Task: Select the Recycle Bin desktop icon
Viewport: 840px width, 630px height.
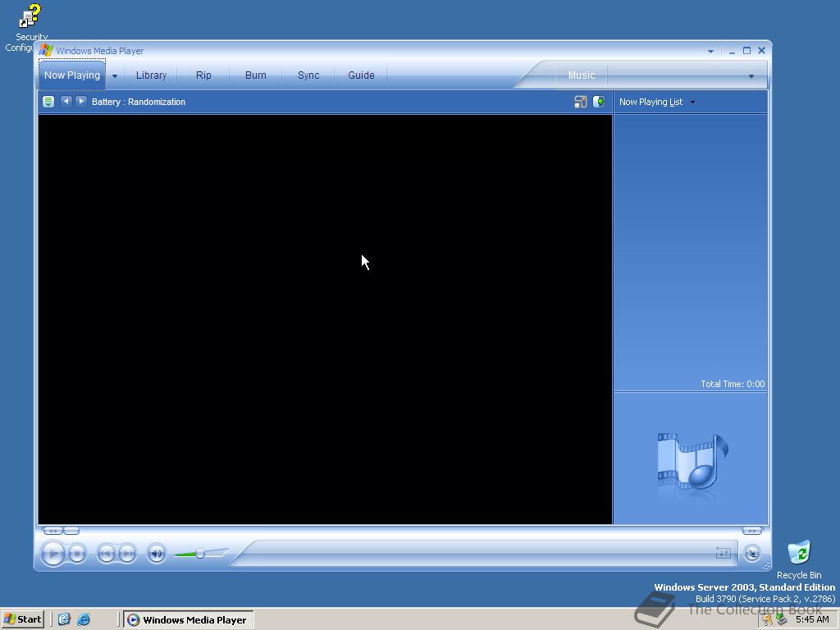Action: pos(799,559)
